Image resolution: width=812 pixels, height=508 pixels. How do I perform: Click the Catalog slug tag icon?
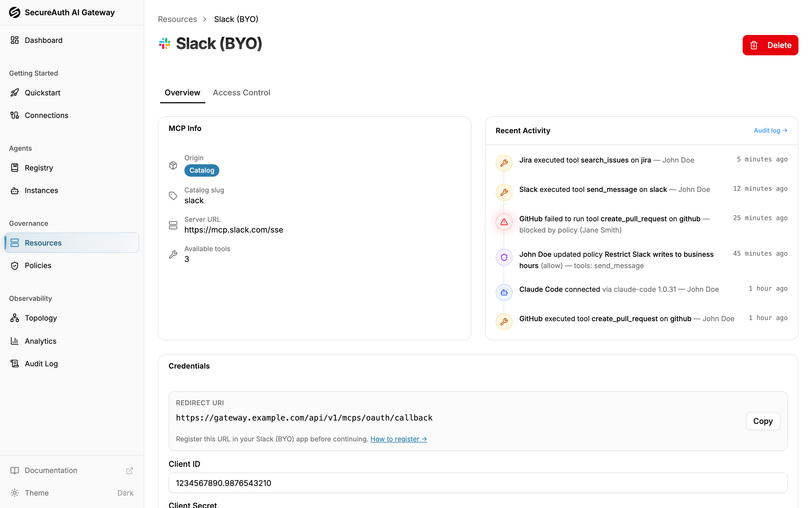pyautogui.click(x=173, y=196)
